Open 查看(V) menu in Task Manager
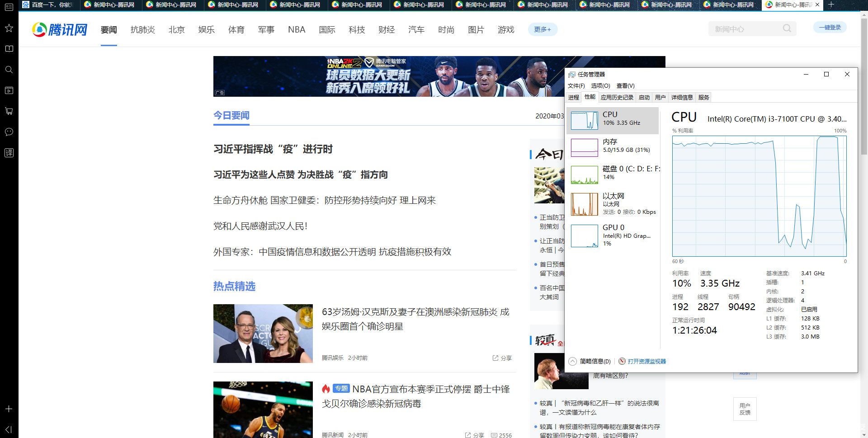The height and width of the screenshot is (438, 868). coord(626,85)
